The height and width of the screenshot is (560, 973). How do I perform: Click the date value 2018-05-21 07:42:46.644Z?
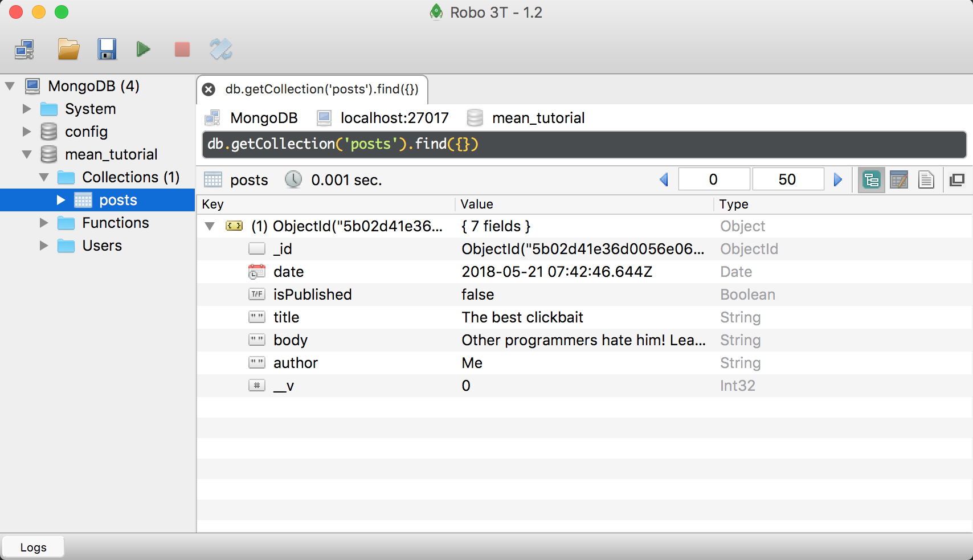[x=557, y=272]
